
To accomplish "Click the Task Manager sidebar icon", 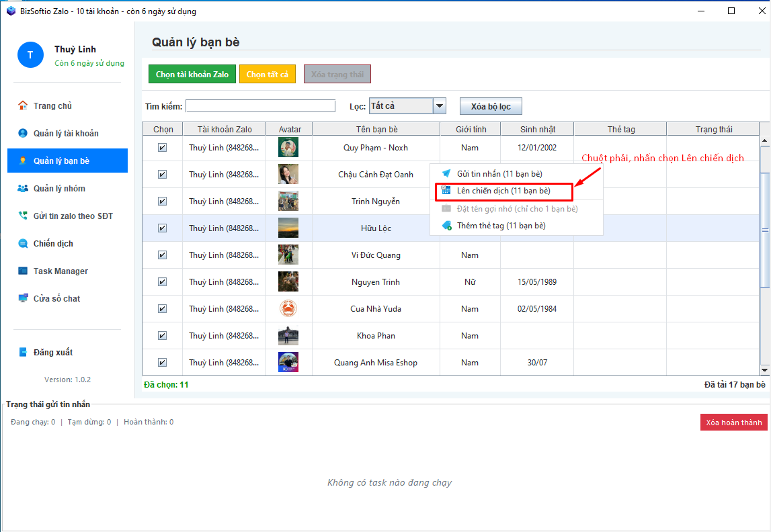I will (x=23, y=271).
